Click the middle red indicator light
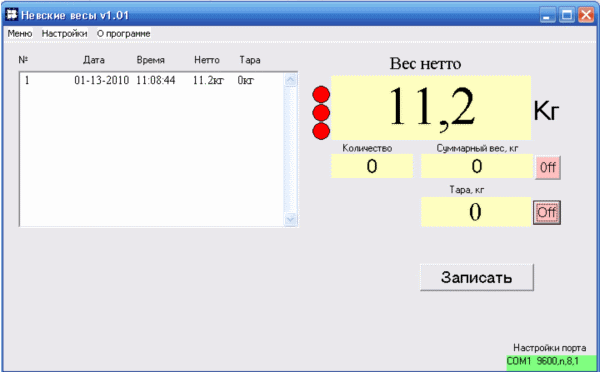This screenshot has height=372, width=600. (321, 113)
